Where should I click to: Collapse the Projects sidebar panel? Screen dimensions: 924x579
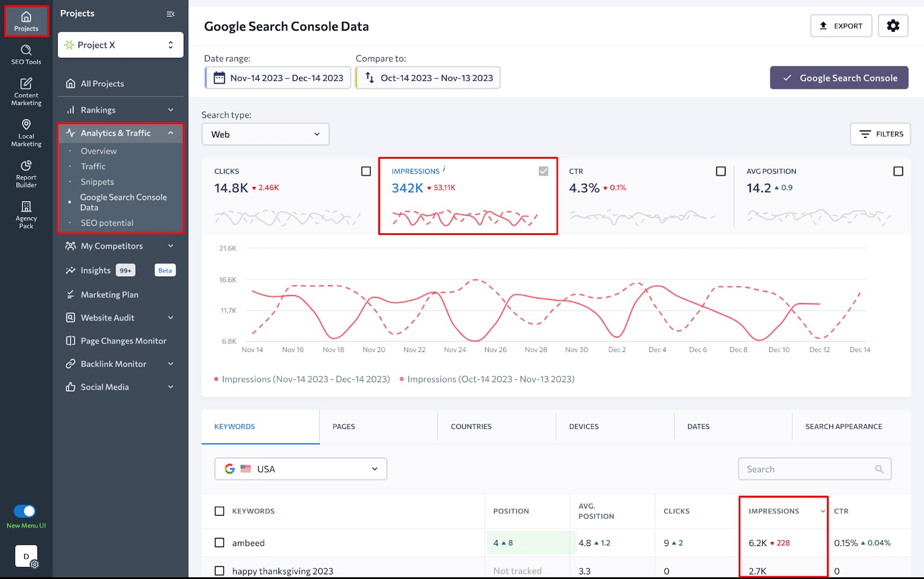coord(170,14)
